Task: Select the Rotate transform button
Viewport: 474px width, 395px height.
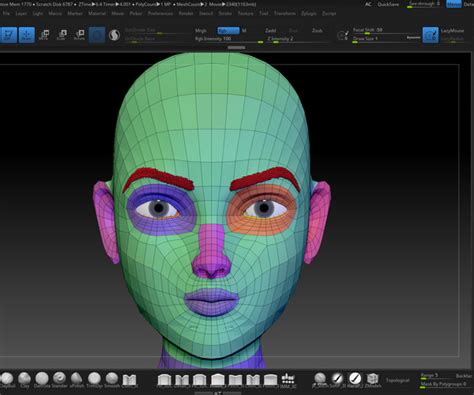Action: tap(79, 35)
